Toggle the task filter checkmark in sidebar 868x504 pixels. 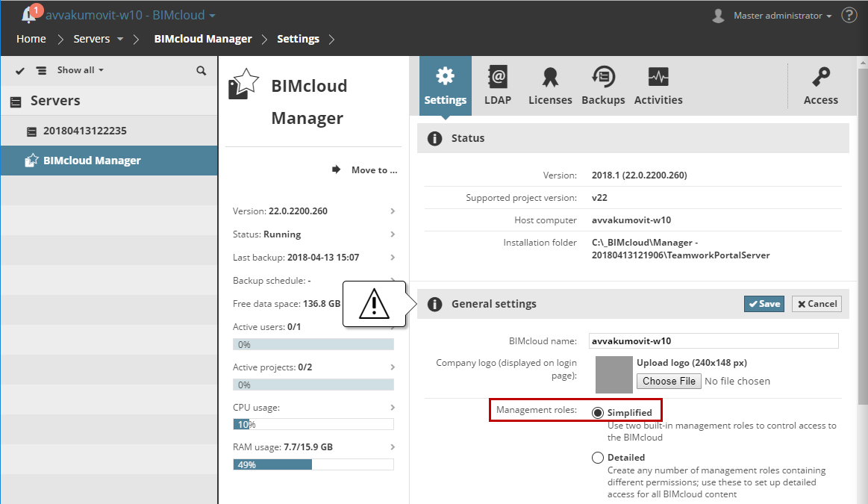(x=19, y=69)
